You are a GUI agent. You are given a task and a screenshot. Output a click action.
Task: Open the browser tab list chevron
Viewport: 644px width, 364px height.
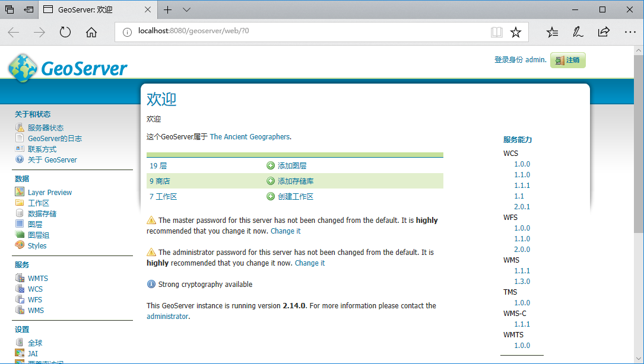186,9
